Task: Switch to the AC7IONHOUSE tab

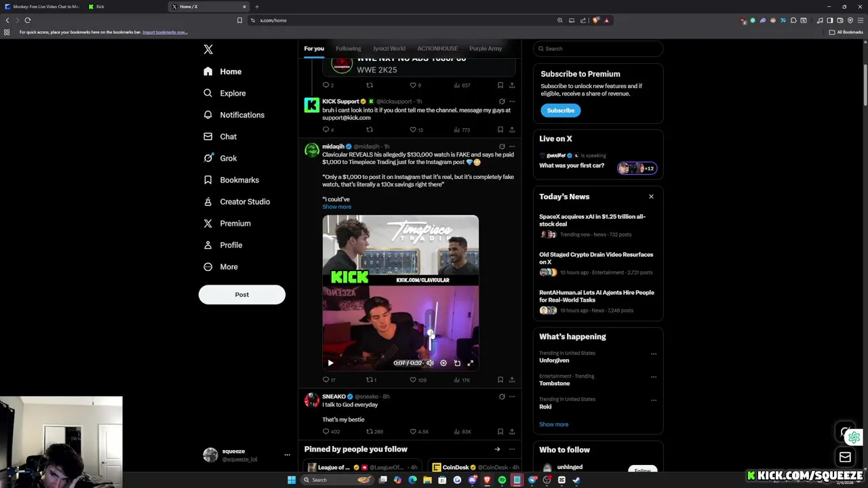Action: [x=437, y=48]
